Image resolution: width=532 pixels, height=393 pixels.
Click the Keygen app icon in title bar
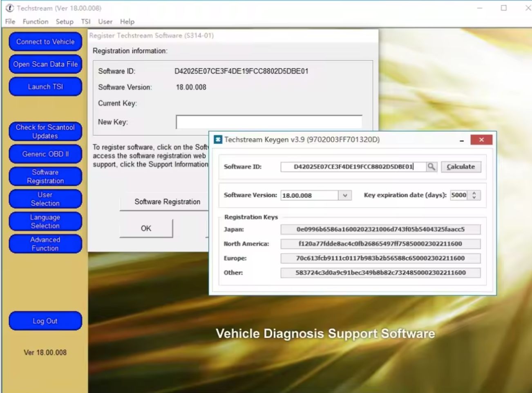218,140
